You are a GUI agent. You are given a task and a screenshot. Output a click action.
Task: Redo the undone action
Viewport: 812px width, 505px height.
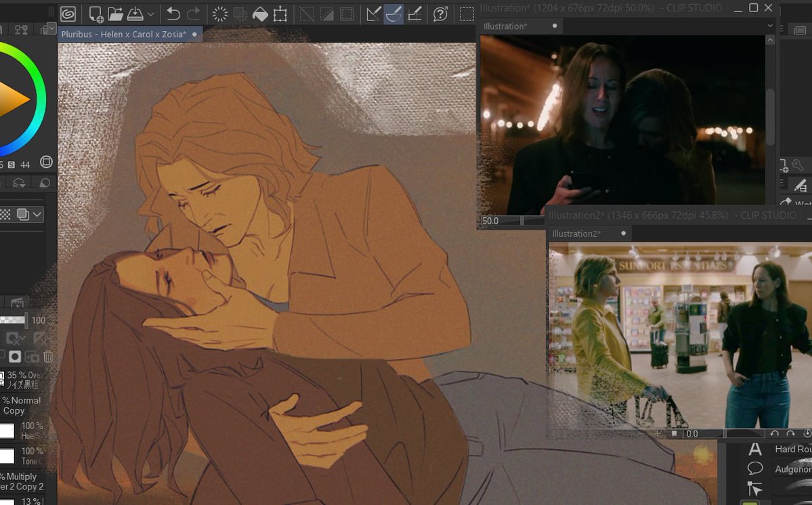193,14
